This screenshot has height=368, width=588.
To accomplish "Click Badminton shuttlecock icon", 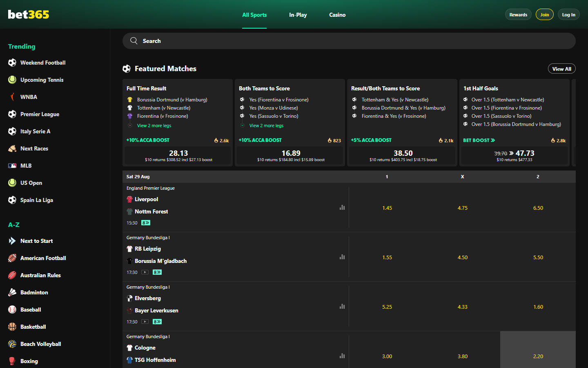I will click(x=12, y=292).
